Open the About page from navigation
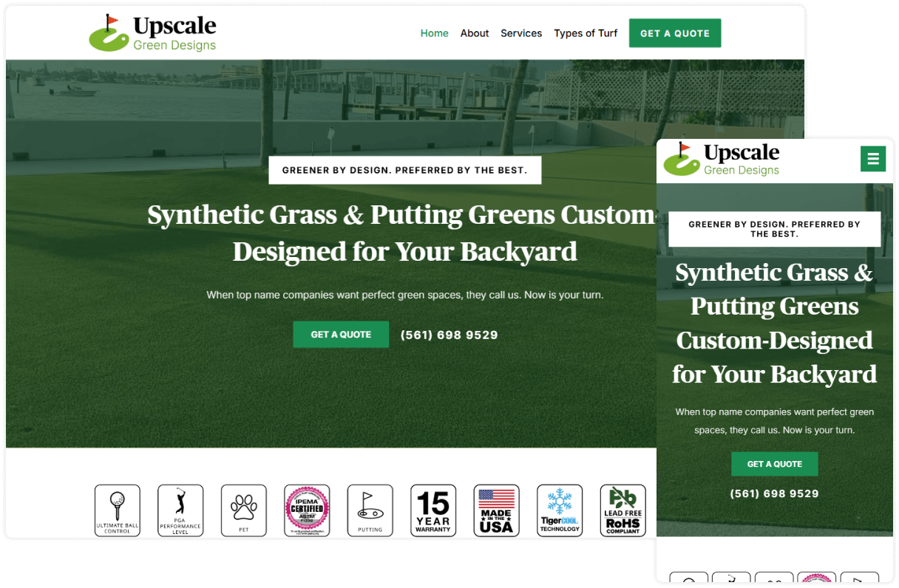Viewport: 899px width, 588px height. click(x=475, y=33)
